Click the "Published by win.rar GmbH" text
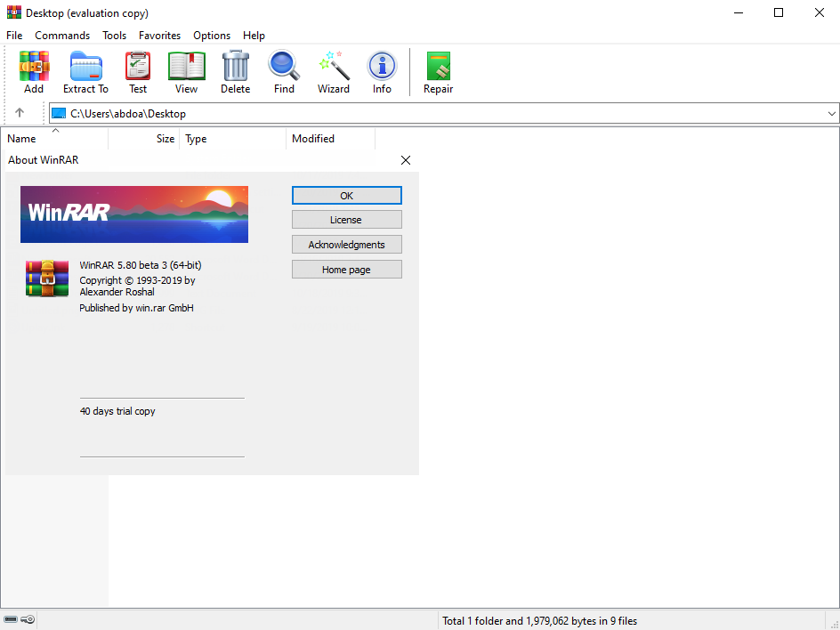Image resolution: width=840 pixels, height=630 pixels. coord(137,308)
